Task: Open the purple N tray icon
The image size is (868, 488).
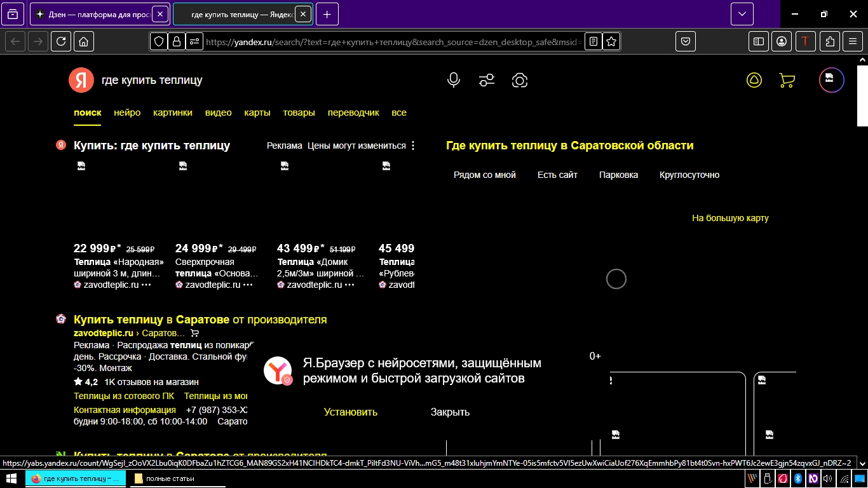Action: (x=813, y=478)
